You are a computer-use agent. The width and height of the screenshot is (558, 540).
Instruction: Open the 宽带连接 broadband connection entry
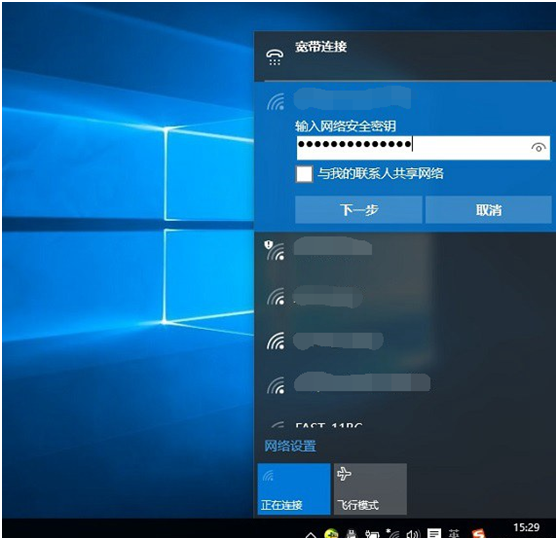[x=405, y=56]
